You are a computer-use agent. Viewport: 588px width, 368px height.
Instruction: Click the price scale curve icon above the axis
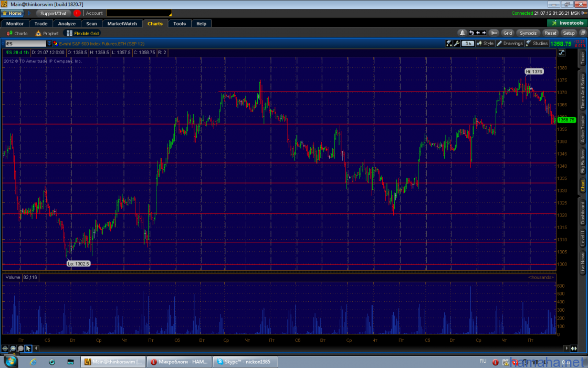[x=561, y=53]
